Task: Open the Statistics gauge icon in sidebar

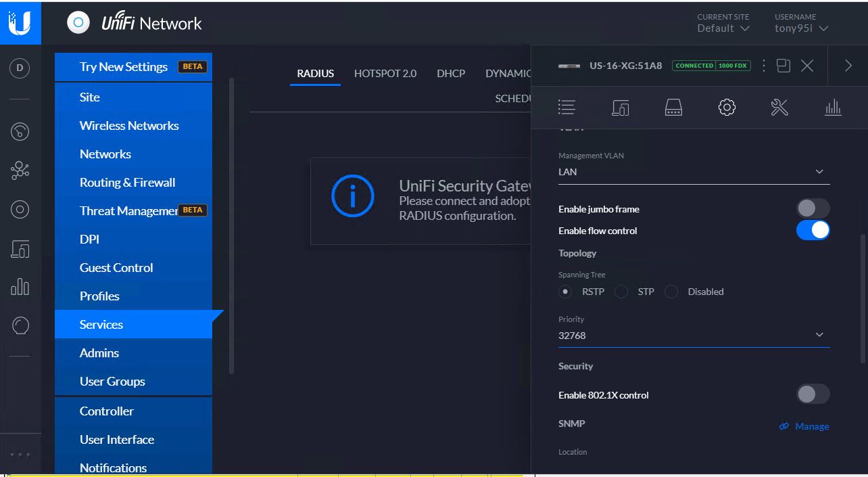Action: click(20, 131)
